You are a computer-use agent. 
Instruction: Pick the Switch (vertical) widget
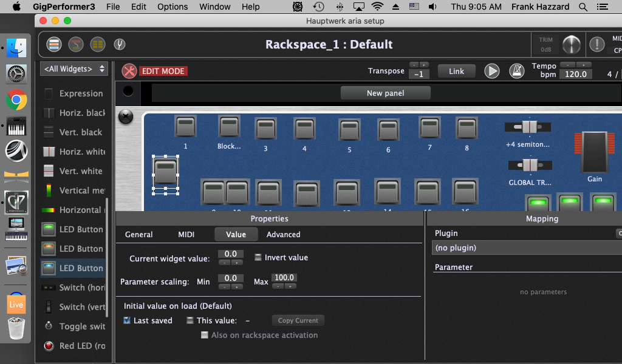[73, 307]
